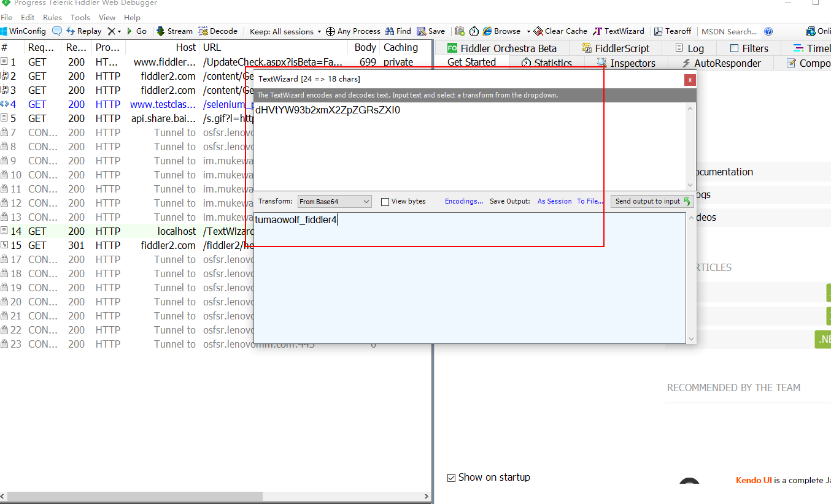Open WinConfig from the toolbar

pyautogui.click(x=23, y=31)
